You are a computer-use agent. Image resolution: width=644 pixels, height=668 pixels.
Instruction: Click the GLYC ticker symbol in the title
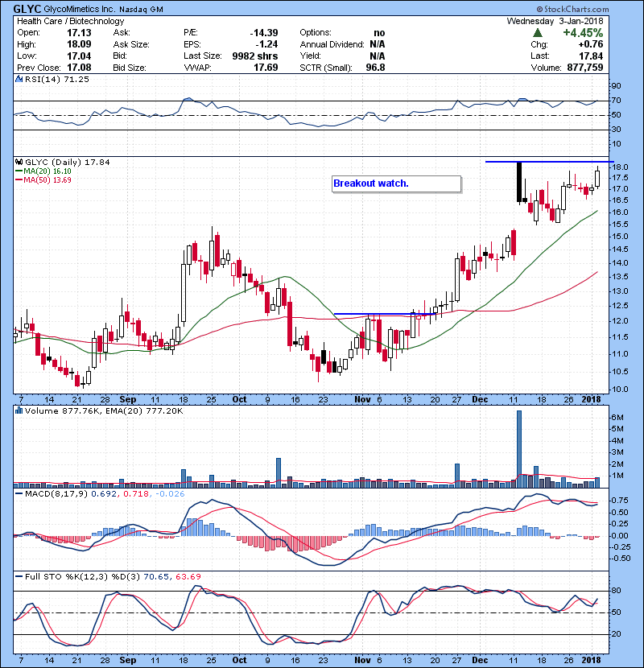[x=27, y=9]
